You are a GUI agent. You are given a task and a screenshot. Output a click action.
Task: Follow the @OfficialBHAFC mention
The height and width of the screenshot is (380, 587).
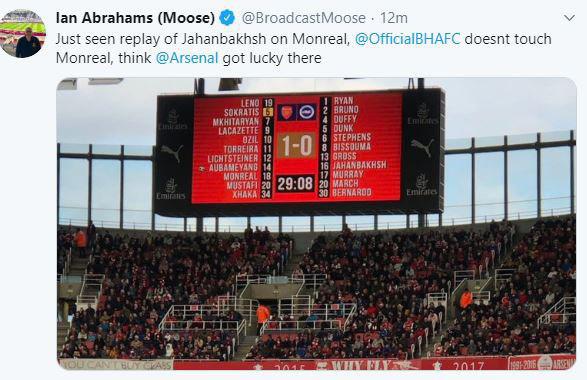pyautogui.click(x=407, y=39)
